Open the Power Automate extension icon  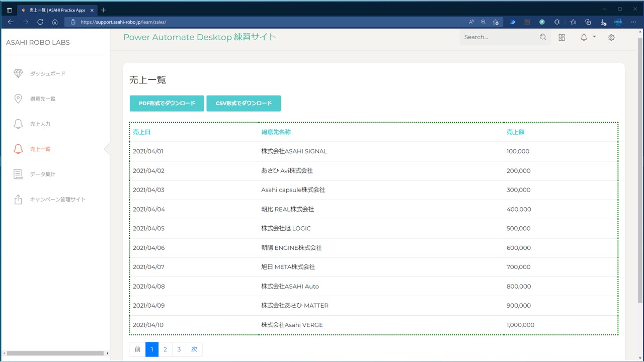point(513,22)
